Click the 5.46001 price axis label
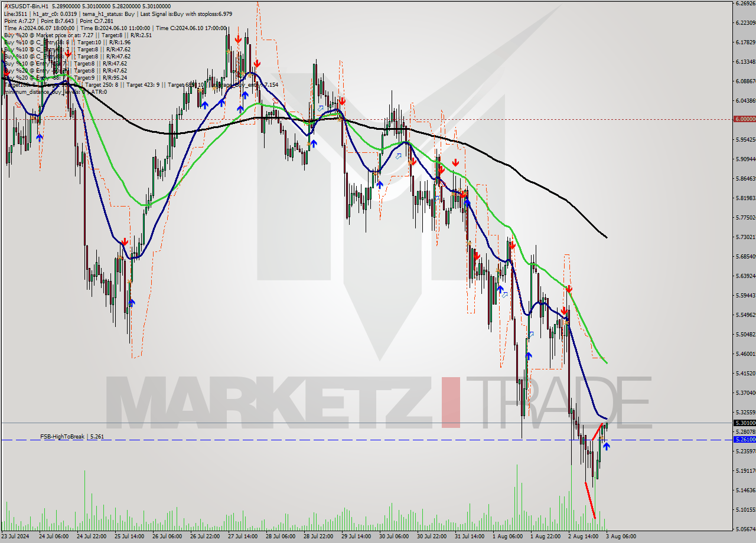This screenshot has height=543, width=756. [x=746, y=354]
